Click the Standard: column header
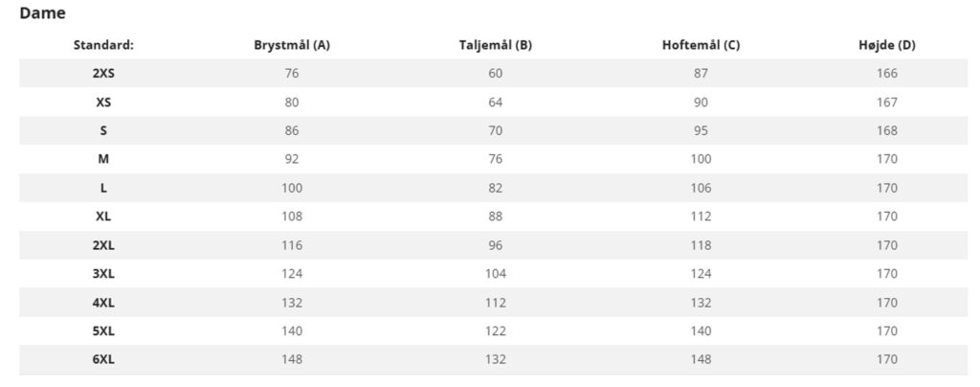 (x=103, y=45)
